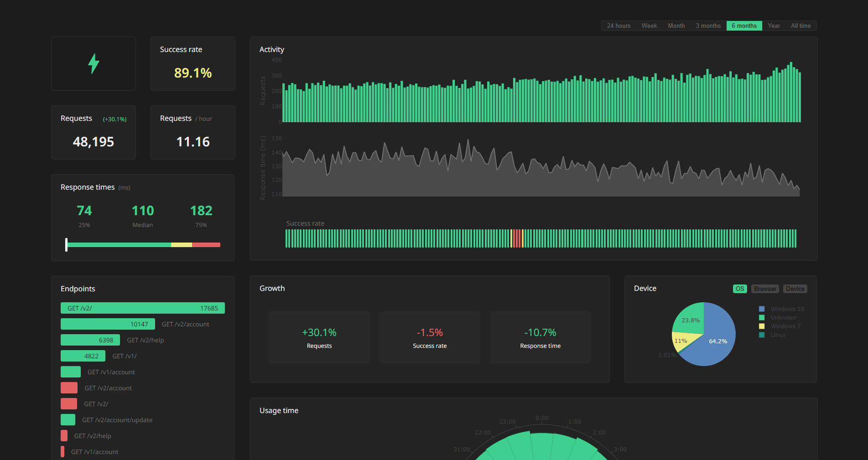This screenshot has height=460, width=868.
Task: Toggle the Device type view
Action: coord(795,289)
